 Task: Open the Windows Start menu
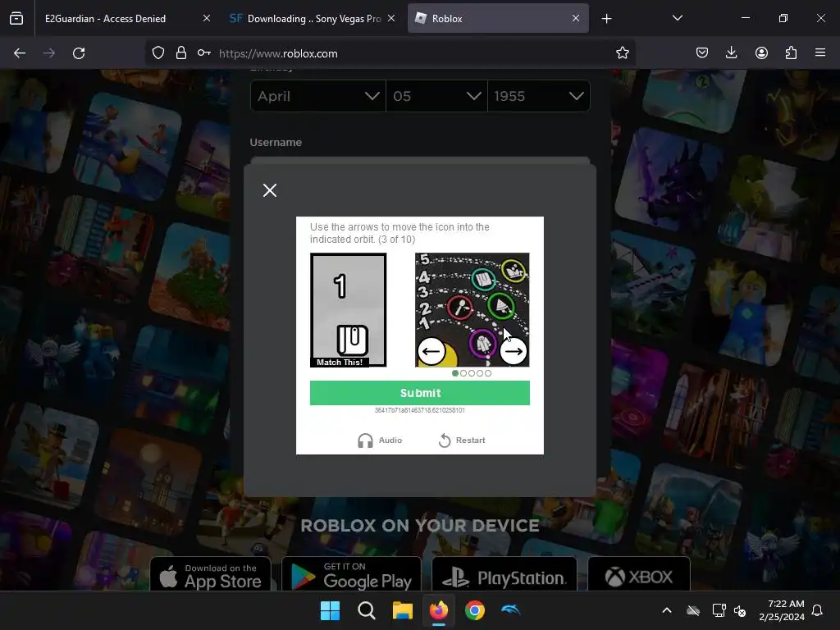(330, 610)
